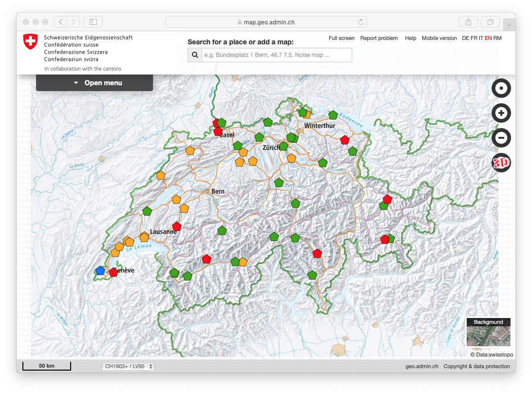Click the blue marker near Genève
The width and height of the screenshot is (532, 393).
(100, 270)
